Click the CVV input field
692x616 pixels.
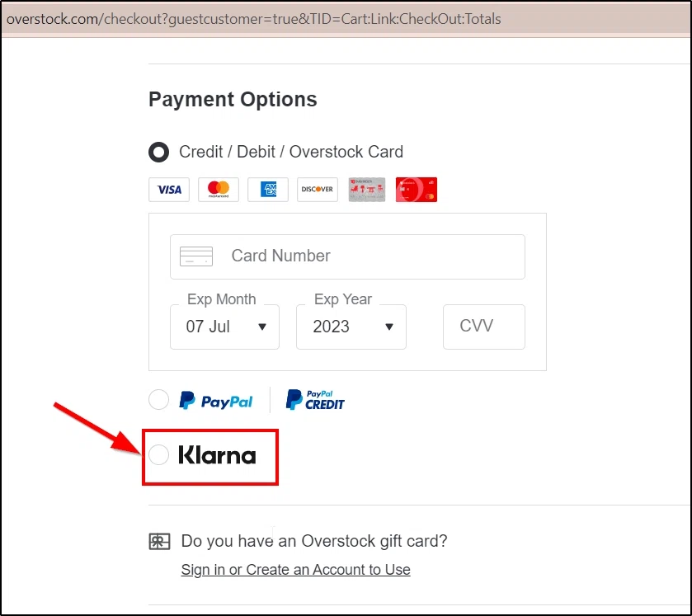coord(483,327)
